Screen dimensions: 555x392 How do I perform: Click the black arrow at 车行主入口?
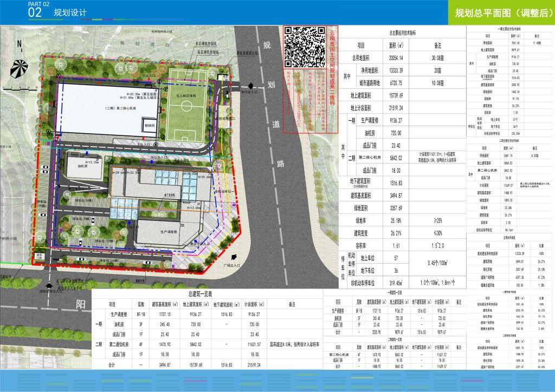[250, 85]
